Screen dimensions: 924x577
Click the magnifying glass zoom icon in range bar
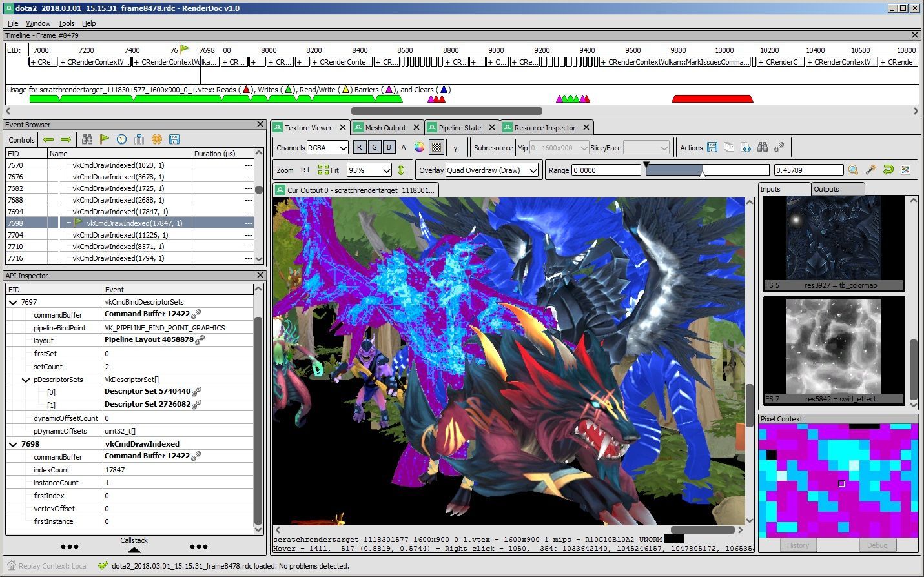coord(853,170)
